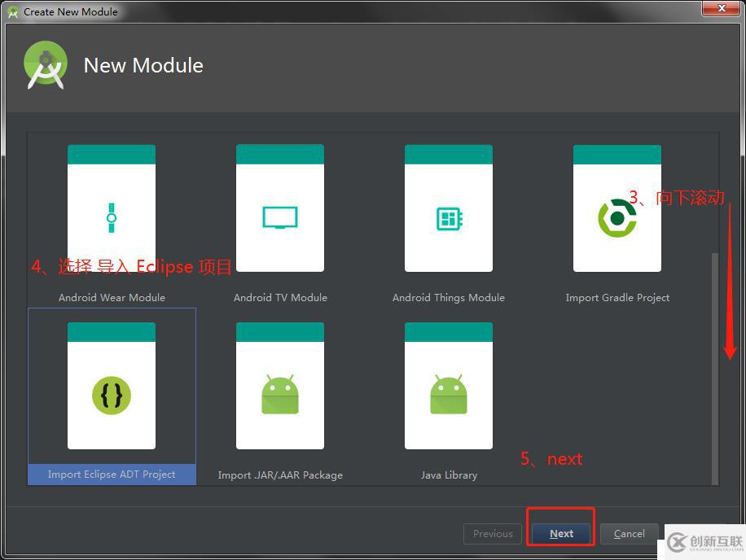This screenshot has height=560, width=746.
Task: Go back with the Previous button
Action: click(493, 534)
